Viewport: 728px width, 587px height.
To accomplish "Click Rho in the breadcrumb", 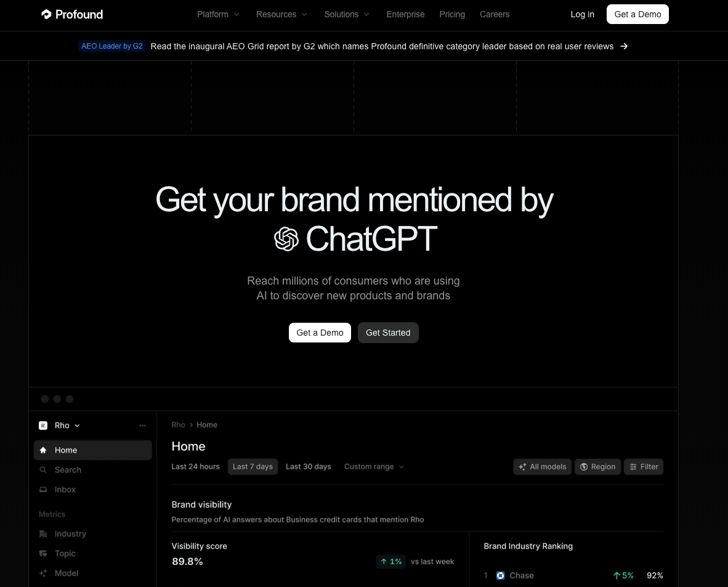I will point(178,425).
